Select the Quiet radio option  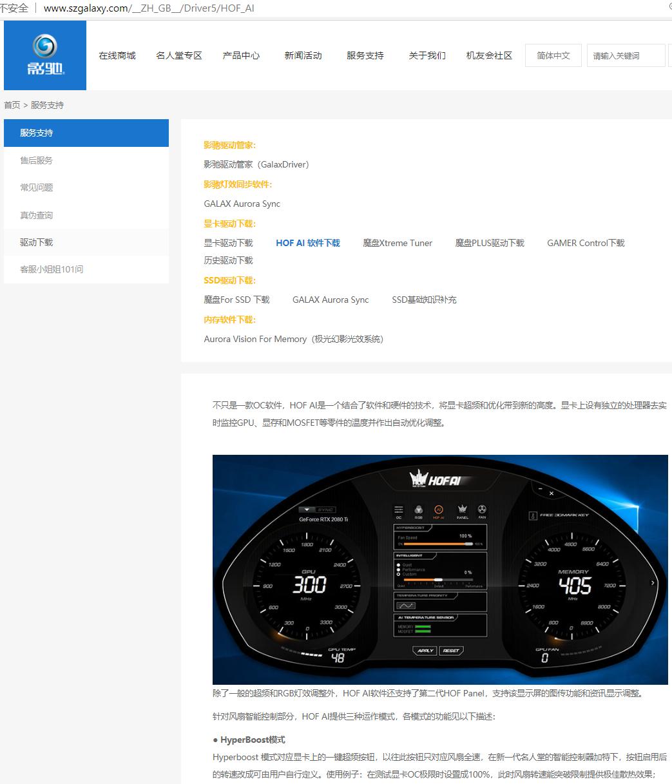click(x=399, y=565)
